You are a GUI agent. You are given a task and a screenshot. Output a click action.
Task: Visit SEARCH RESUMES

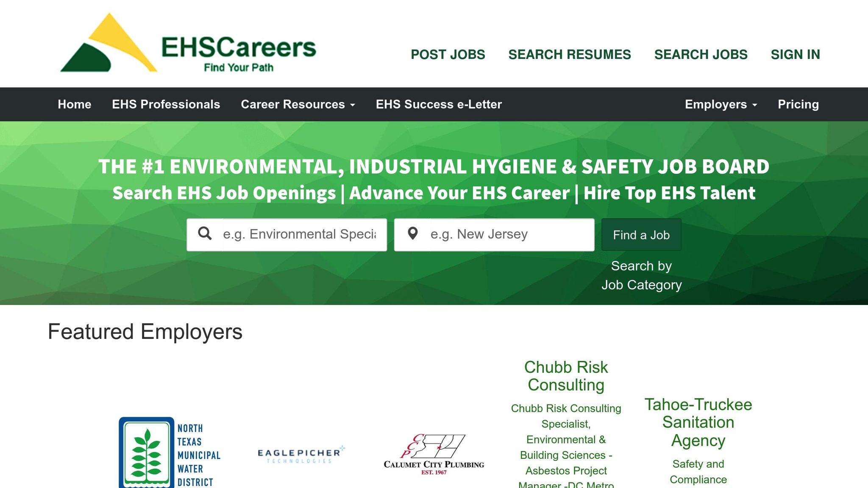[570, 54]
